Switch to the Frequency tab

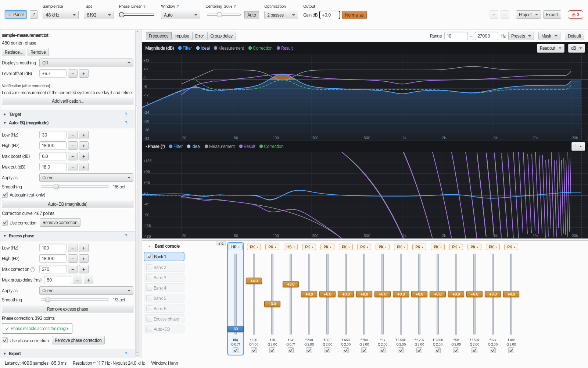pos(158,36)
